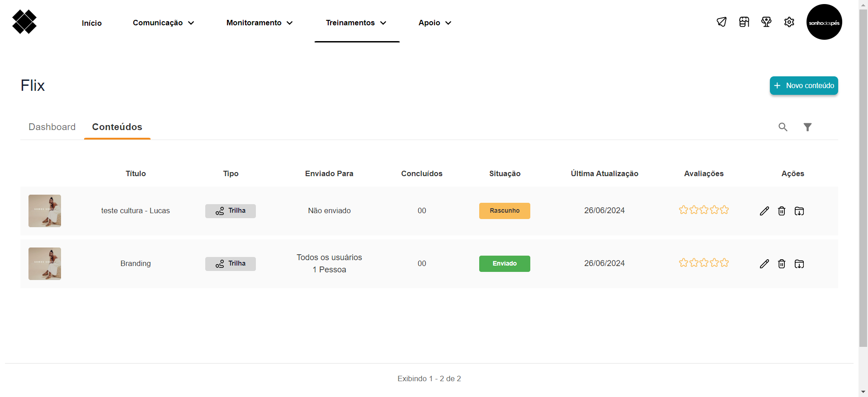Open the settings gear icon

click(x=789, y=22)
